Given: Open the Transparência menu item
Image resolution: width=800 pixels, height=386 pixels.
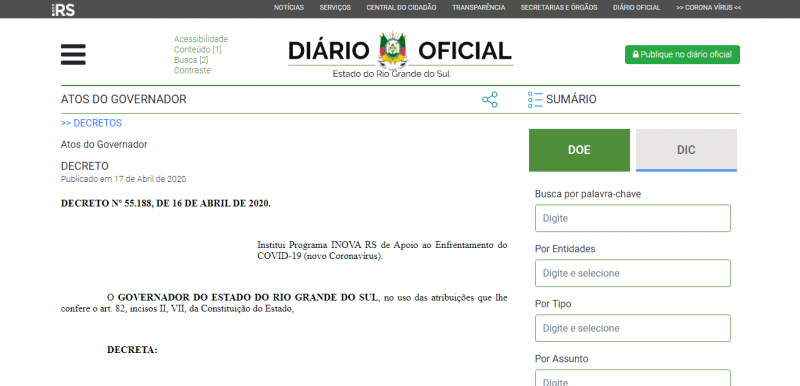Looking at the screenshot, I should tap(479, 8).
